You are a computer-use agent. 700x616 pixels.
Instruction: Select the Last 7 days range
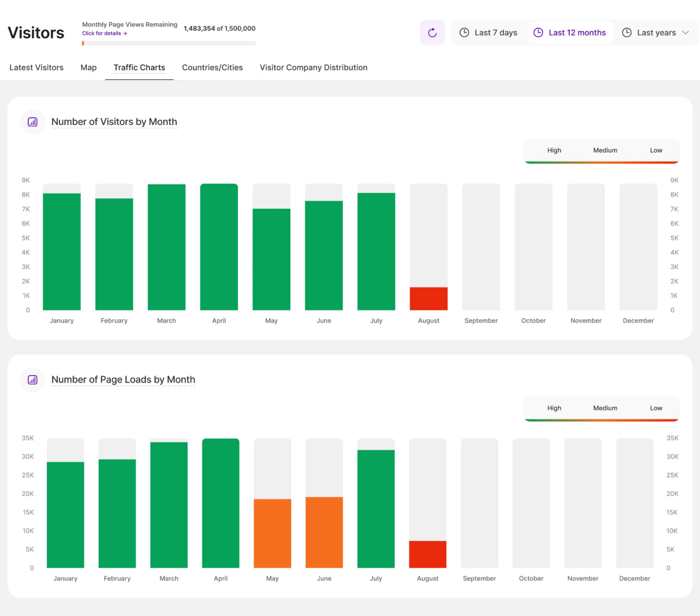point(496,33)
